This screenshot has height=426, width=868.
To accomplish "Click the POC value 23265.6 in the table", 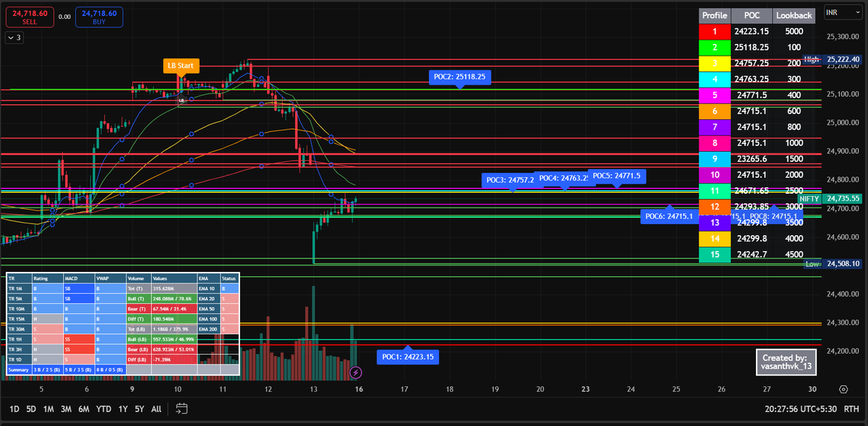I will click(x=752, y=159).
